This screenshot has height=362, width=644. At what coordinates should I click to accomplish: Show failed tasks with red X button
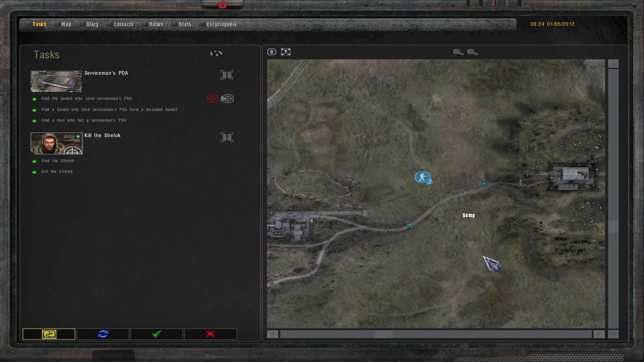tap(210, 334)
